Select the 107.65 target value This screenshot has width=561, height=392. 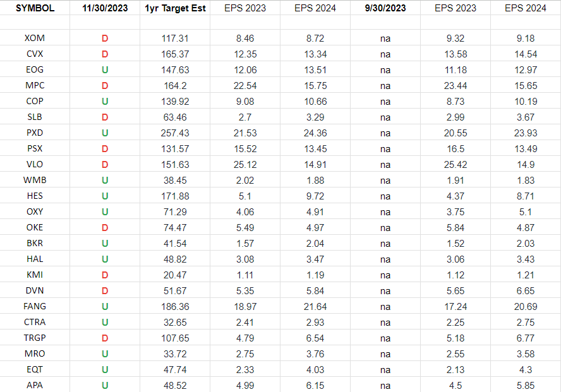pos(175,338)
